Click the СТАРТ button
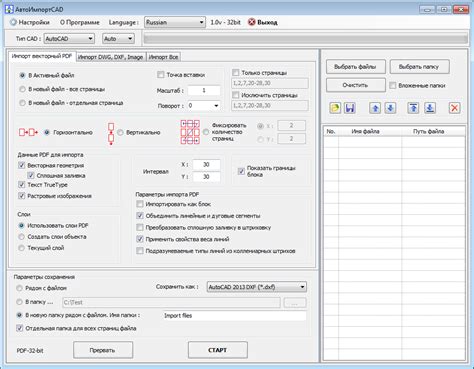Image resolution: width=474 pixels, height=369 pixels. coord(218,350)
